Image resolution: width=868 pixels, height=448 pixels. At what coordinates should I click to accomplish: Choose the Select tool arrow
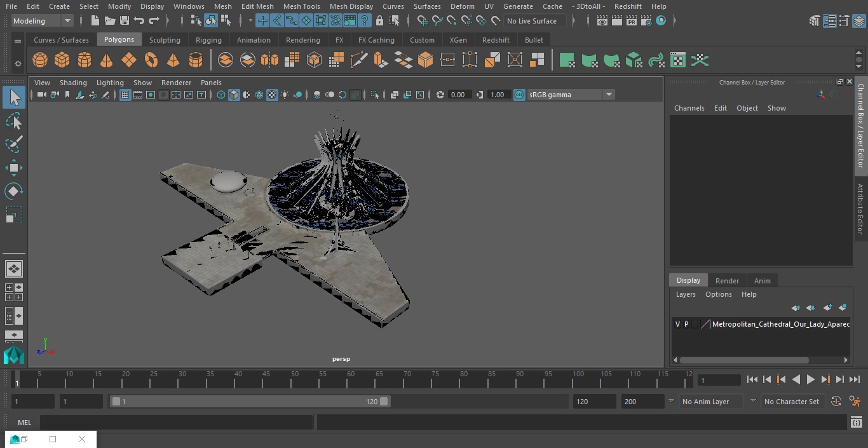pos(13,97)
